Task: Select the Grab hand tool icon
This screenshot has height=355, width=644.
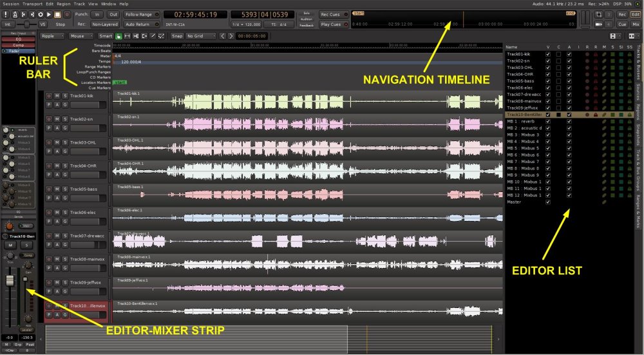Action: pos(118,36)
